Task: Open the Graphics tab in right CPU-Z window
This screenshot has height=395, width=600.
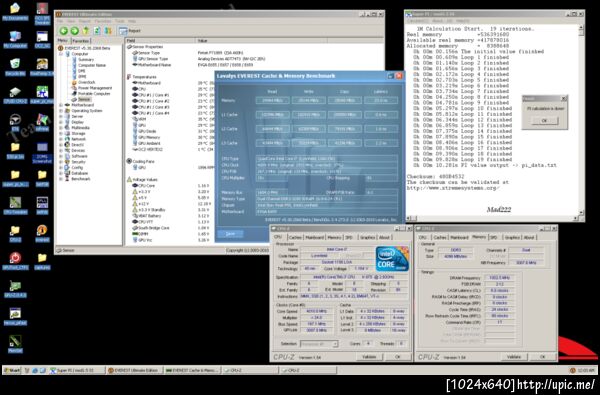Action: [x=512, y=238]
